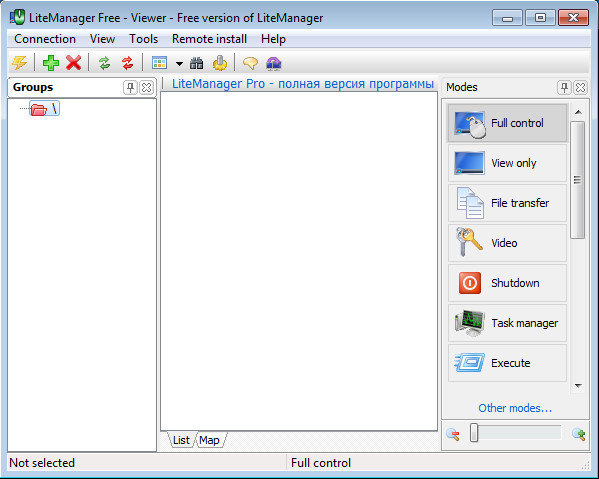Select the root folder in the Groups tree
The image size is (599, 479).
coord(45,109)
